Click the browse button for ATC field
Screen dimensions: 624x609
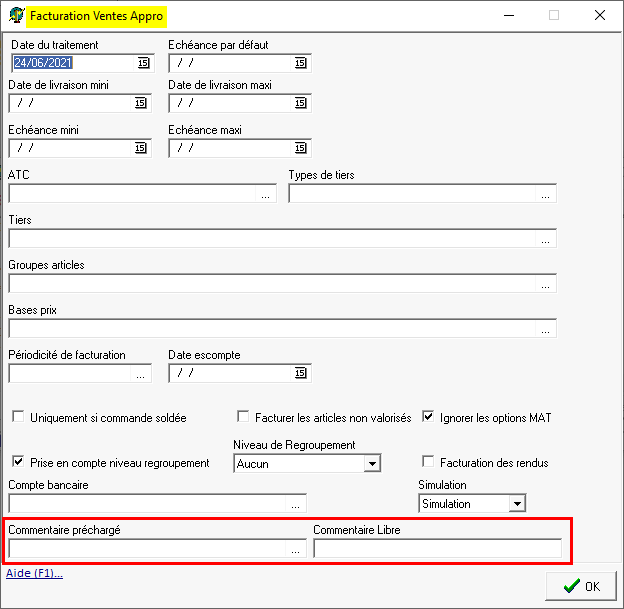coord(266,194)
